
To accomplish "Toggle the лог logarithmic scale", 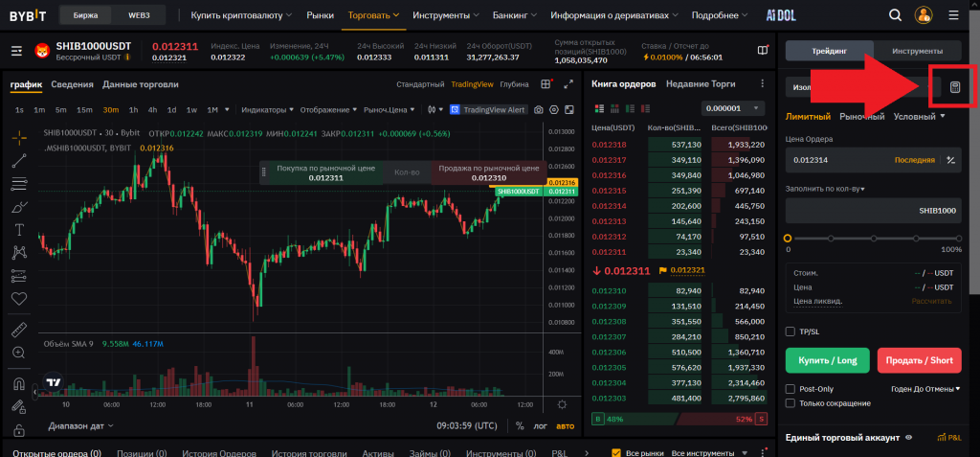I will [x=540, y=425].
